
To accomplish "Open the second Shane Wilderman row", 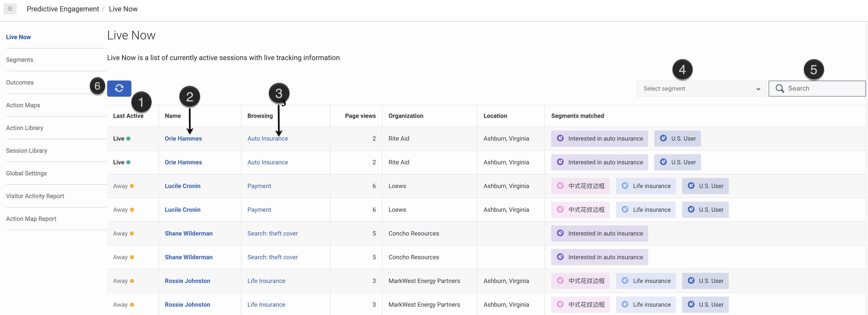I will [189, 257].
